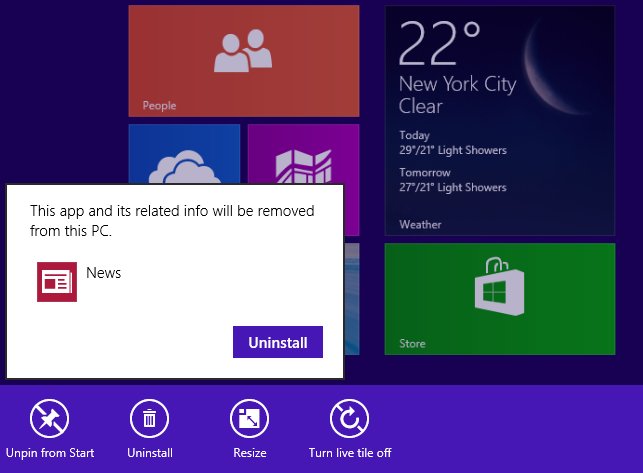Click the 22° temperature on Weather tile

(439, 43)
